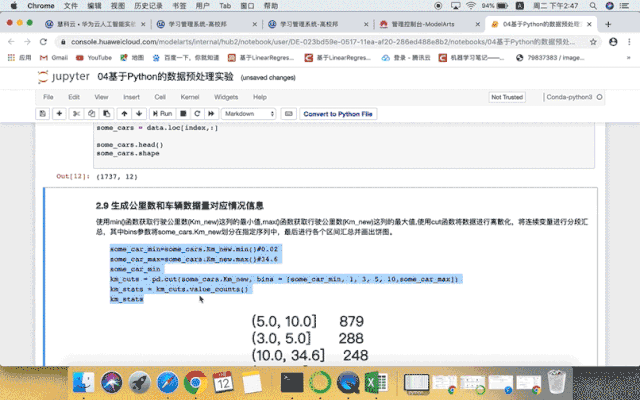
Task: Click the 2.9 生成公里数 section heading
Action: click(180, 206)
